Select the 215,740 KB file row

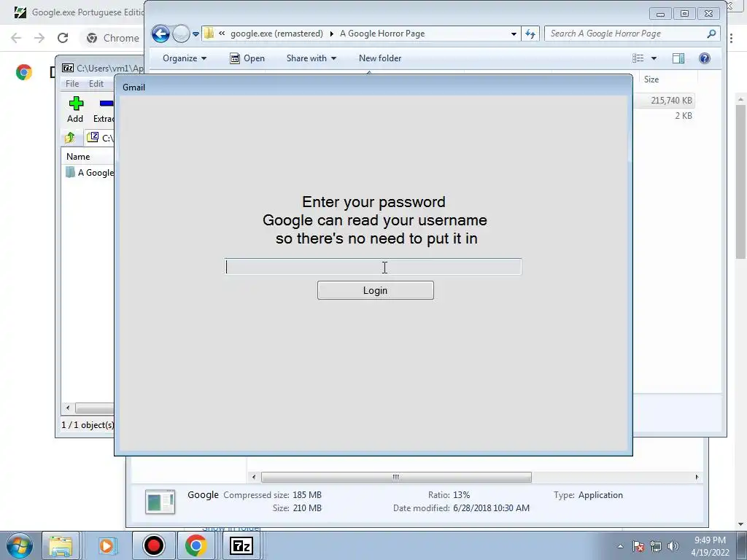665,101
